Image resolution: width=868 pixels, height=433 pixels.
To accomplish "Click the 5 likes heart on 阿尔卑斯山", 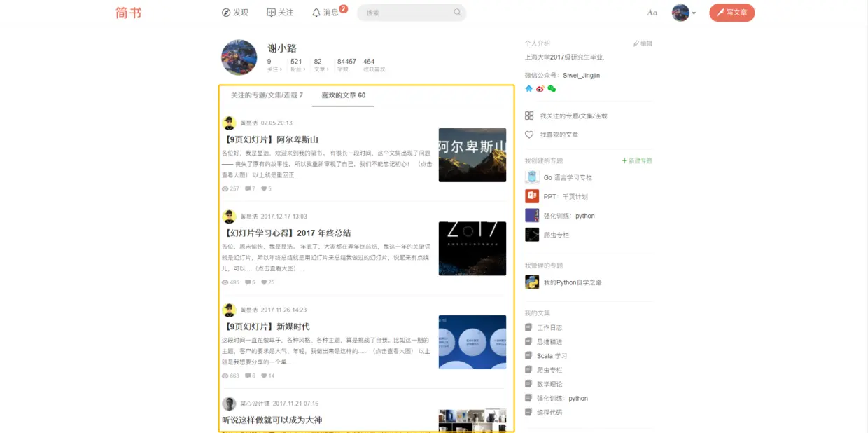I will point(265,189).
